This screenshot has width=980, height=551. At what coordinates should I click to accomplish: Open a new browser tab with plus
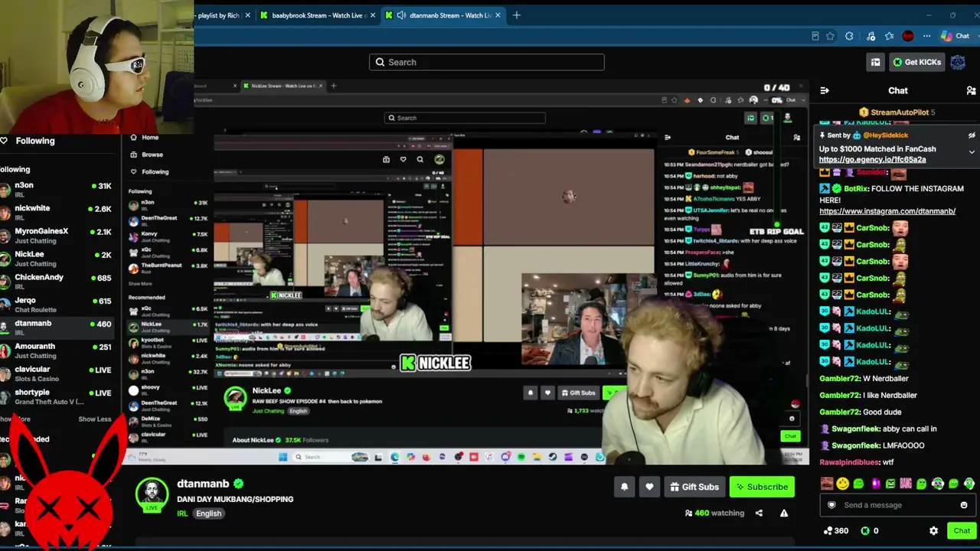[x=517, y=15]
